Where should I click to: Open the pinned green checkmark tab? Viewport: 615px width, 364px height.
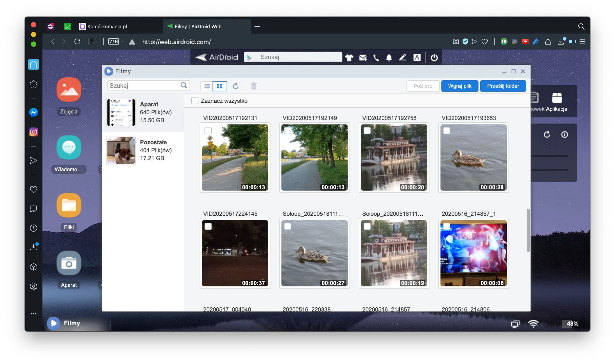[68, 27]
